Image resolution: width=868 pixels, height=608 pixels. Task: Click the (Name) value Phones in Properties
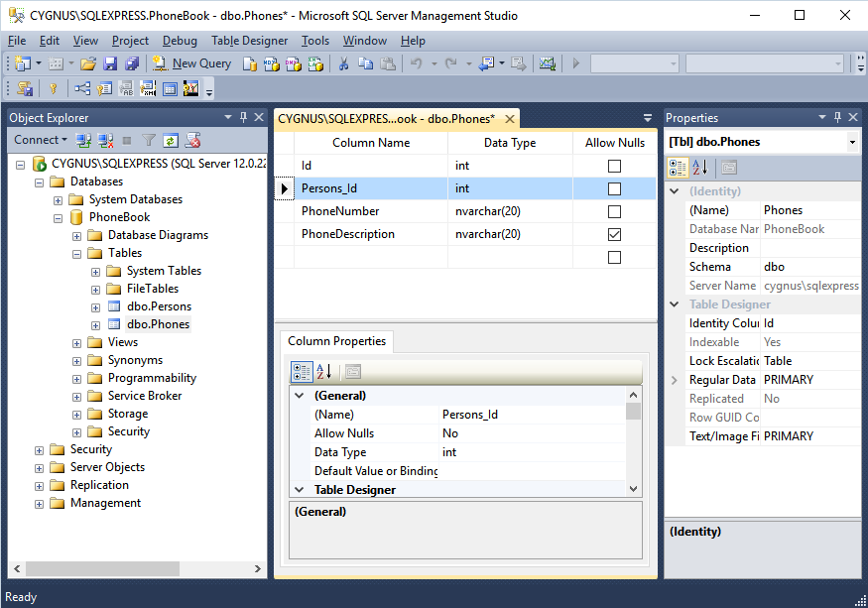click(810, 210)
